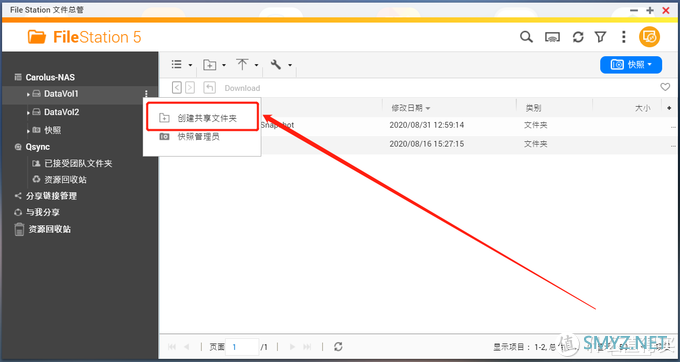
Task: Go to last page pagination icon
Action: click(x=307, y=347)
